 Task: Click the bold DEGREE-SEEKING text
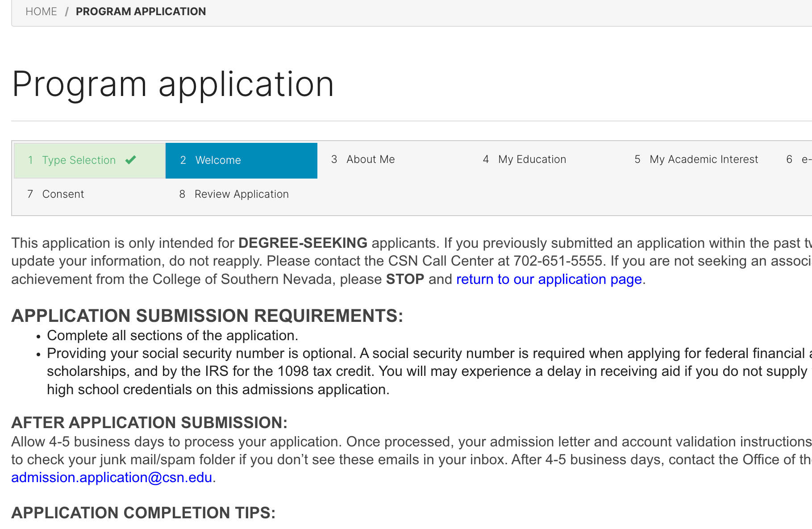pos(303,243)
